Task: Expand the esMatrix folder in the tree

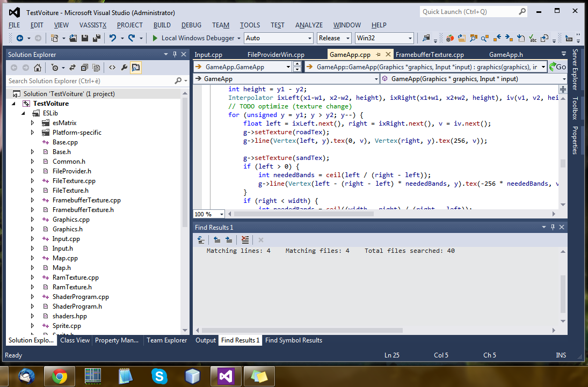Action: point(33,123)
